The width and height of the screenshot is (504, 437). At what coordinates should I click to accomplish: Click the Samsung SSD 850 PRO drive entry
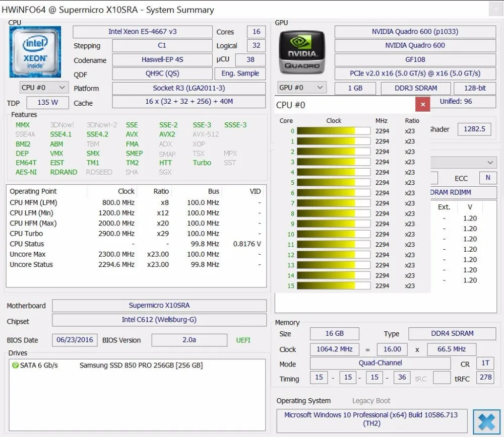141,366
